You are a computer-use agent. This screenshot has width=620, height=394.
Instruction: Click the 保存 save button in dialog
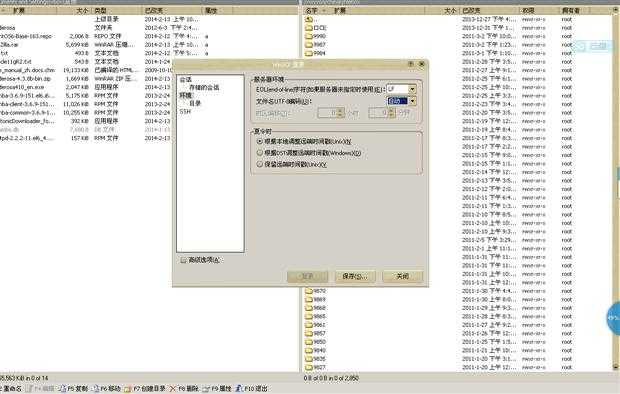pos(355,276)
